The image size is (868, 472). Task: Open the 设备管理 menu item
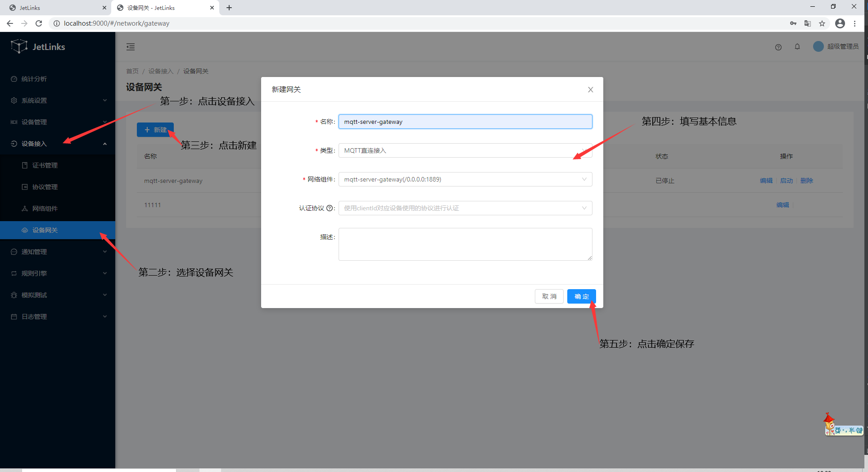point(33,122)
